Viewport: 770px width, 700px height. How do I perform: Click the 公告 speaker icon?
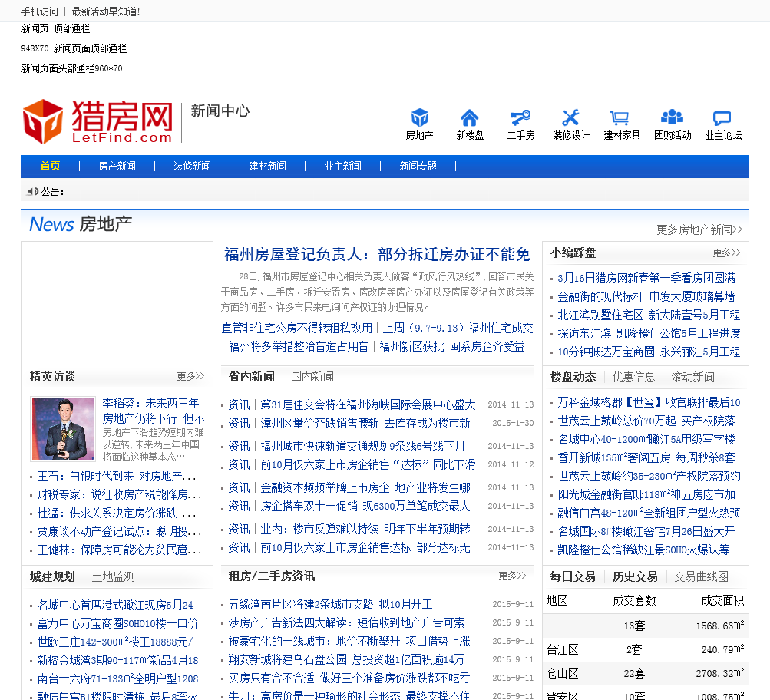click(32, 191)
